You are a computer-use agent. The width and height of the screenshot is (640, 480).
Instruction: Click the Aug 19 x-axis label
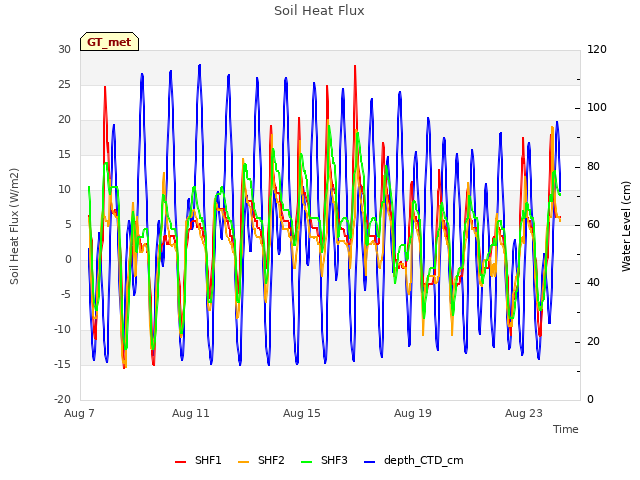point(413,413)
